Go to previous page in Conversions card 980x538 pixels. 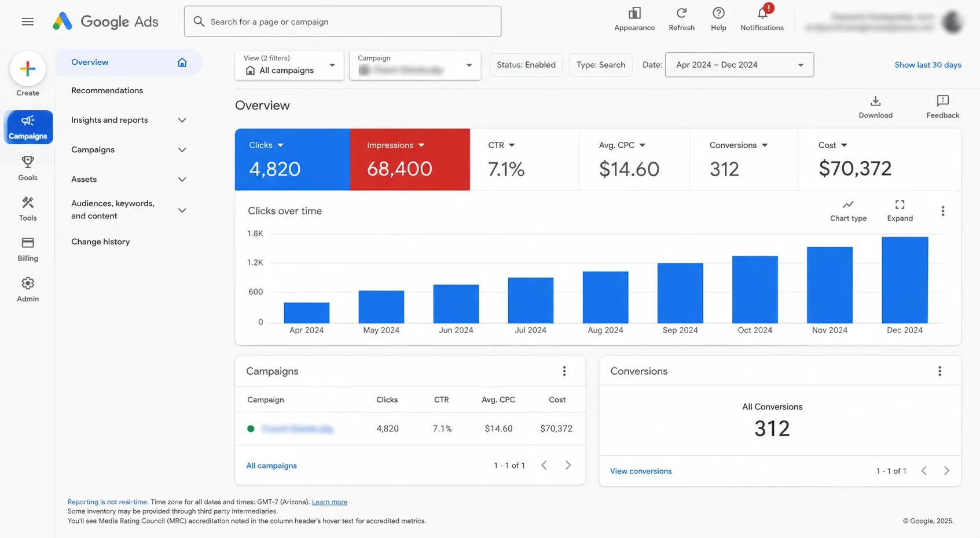924,471
